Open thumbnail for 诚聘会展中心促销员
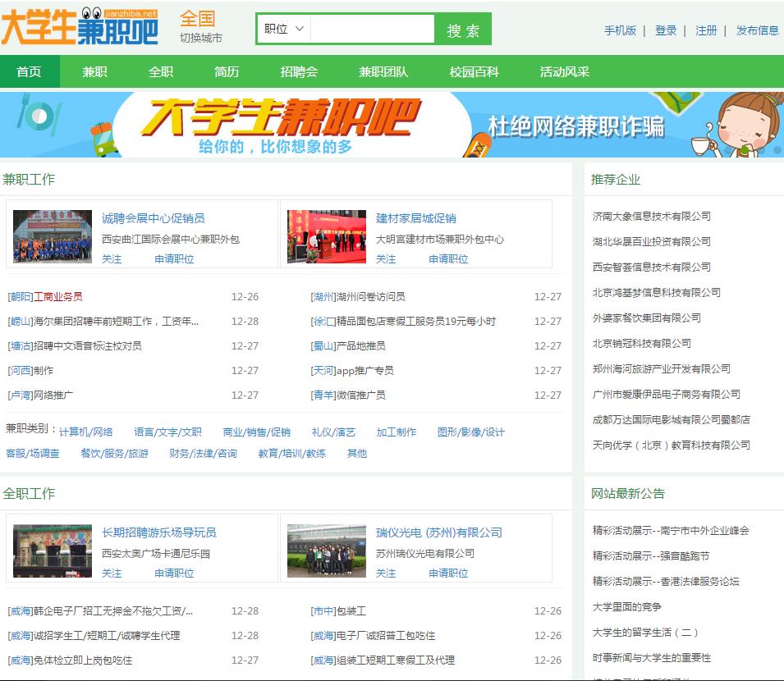This screenshot has height=681, width=784. [53, 236]
